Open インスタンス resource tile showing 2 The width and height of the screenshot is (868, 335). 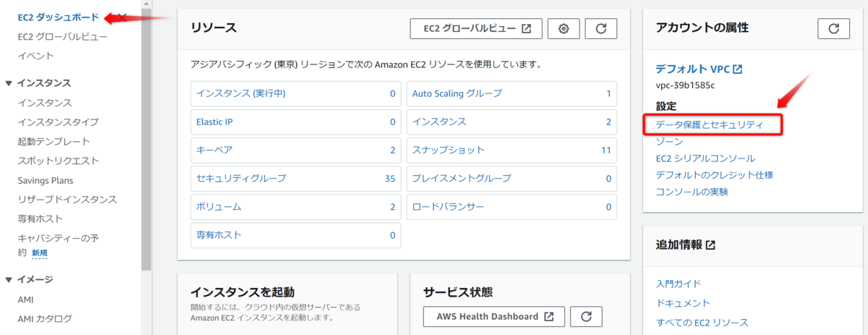click(x=511, y=122)
